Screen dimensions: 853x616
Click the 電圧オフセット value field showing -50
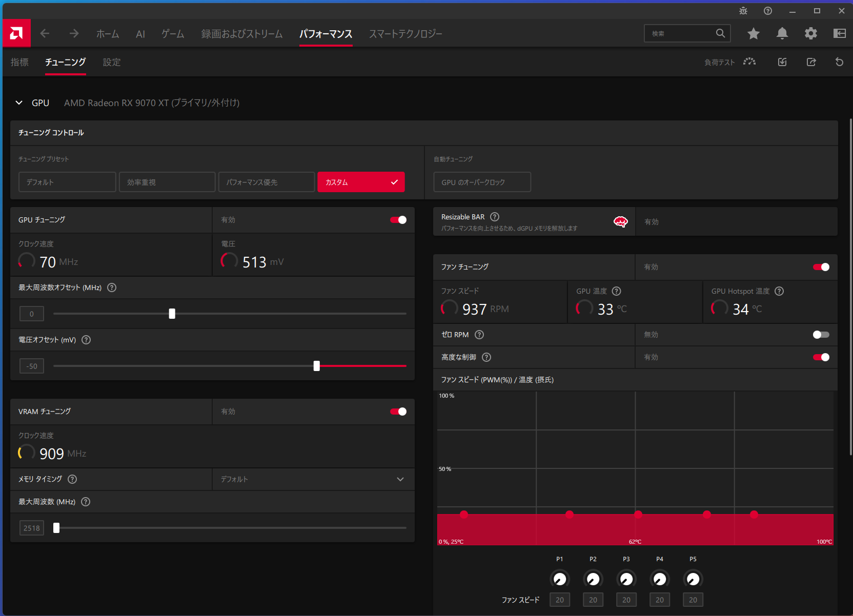point(32,366)
